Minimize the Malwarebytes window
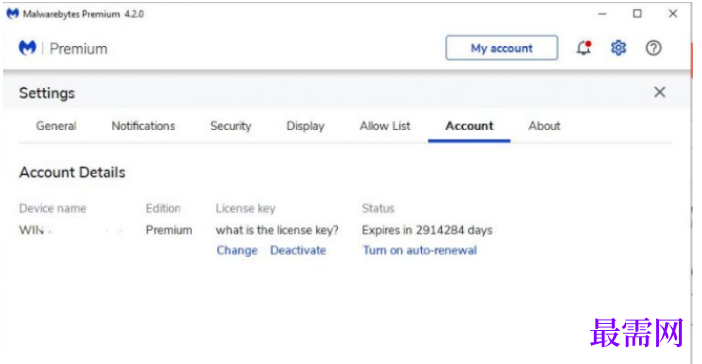 [602, 14]
